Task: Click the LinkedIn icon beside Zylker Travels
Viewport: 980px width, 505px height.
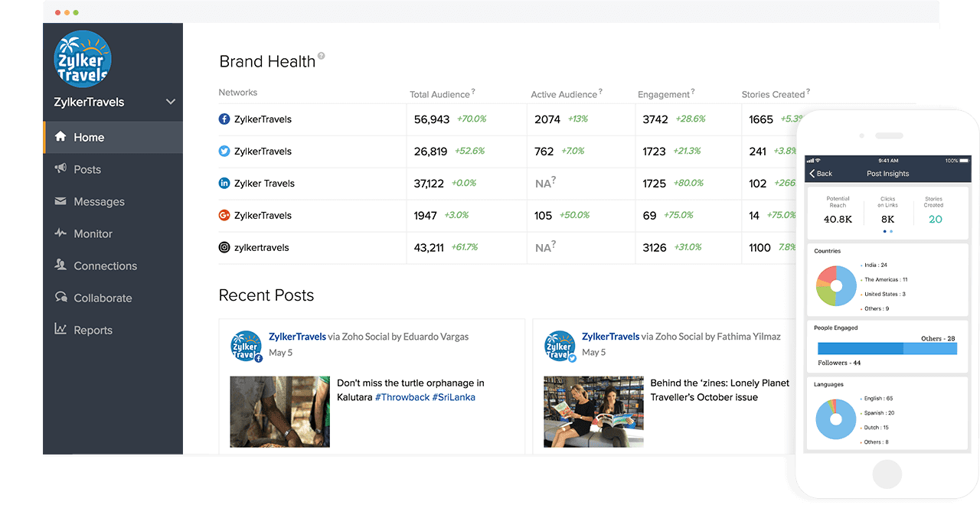Action: [x=224, y=184]
